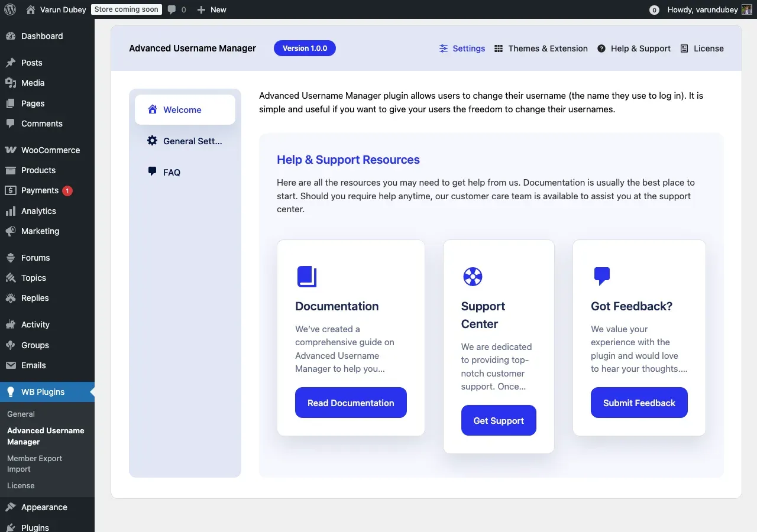Click the WB Plugins lightbulb icon
Image resolution: width=757 pixels, height=532 pixels.
(x=11, y=392)
